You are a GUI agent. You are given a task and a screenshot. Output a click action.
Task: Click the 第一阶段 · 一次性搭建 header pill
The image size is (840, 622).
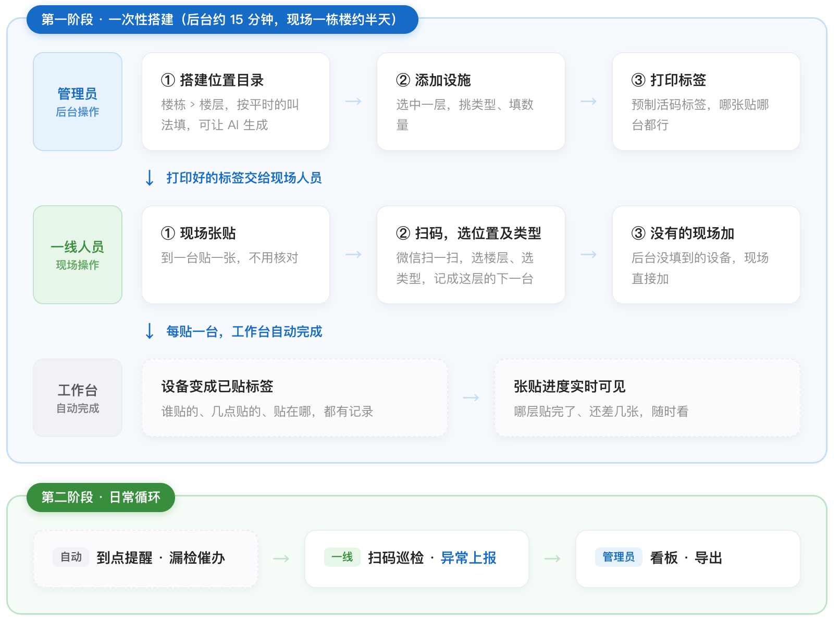pos(223,20)
